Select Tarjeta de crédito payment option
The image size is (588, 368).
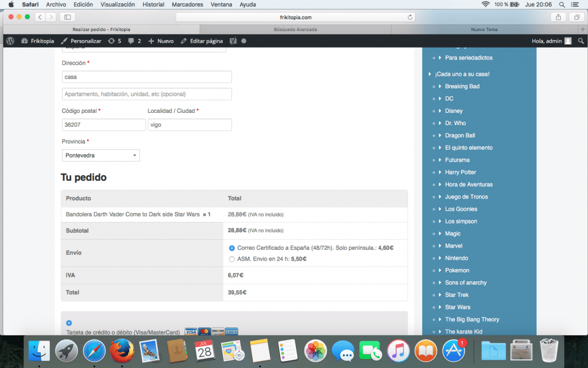(69, 323)
